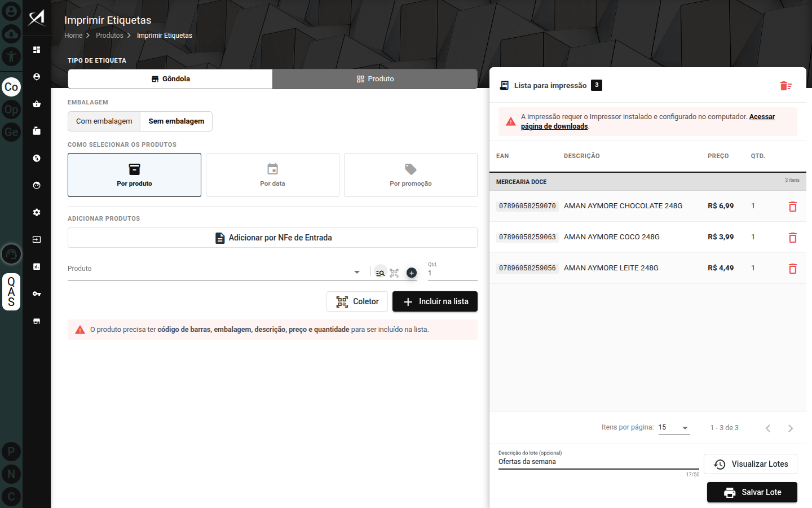Click the shopping basket sidebar icon
The width and height of the screenshot is (812, 508).
(37, 104)
